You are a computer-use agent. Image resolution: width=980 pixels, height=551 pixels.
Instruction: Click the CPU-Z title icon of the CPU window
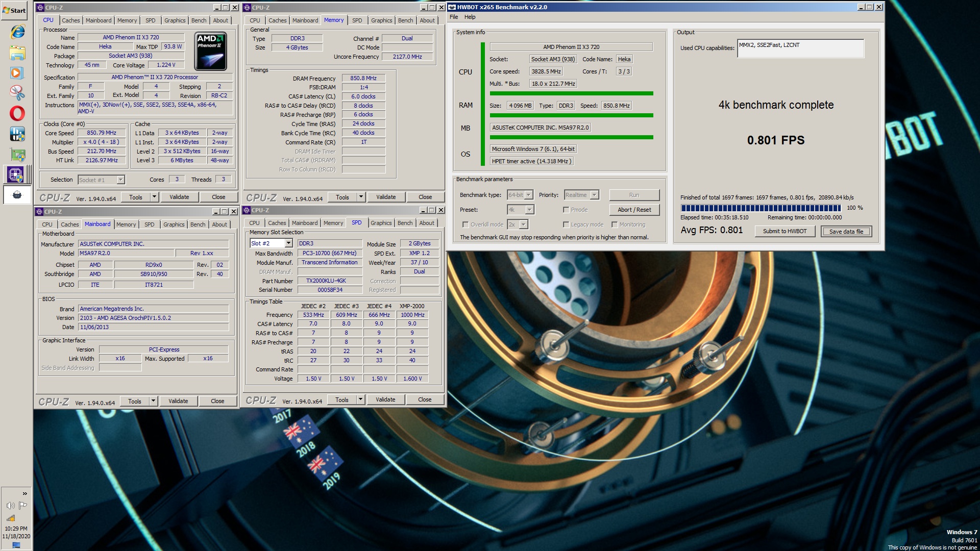click(x=40, y=8)
